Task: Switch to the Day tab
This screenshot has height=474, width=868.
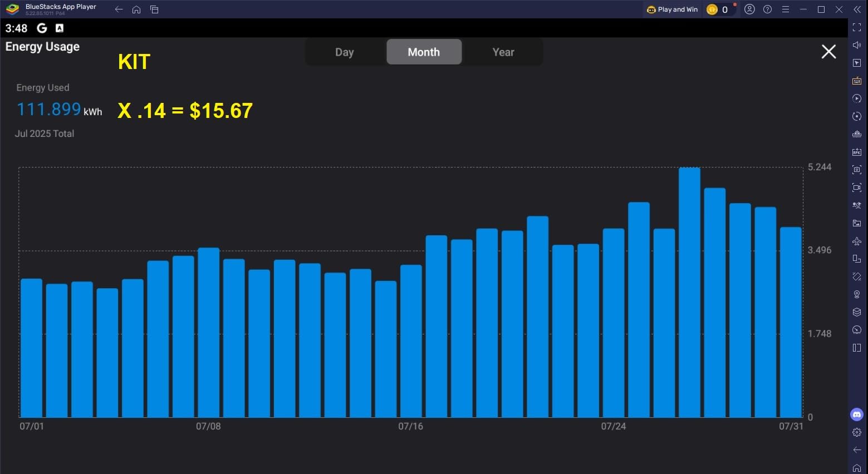Action: coord(344,52)
